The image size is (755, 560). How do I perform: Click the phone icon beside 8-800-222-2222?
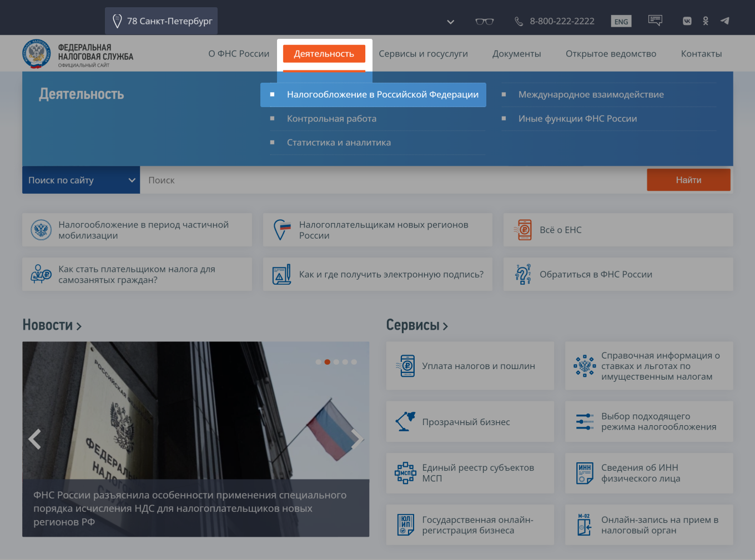tap(519, 21)
